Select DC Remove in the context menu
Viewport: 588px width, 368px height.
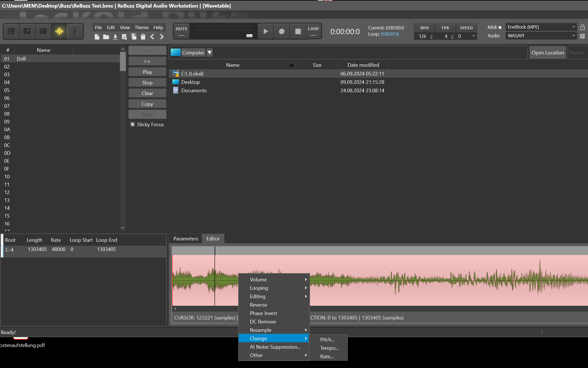(274, 322)
